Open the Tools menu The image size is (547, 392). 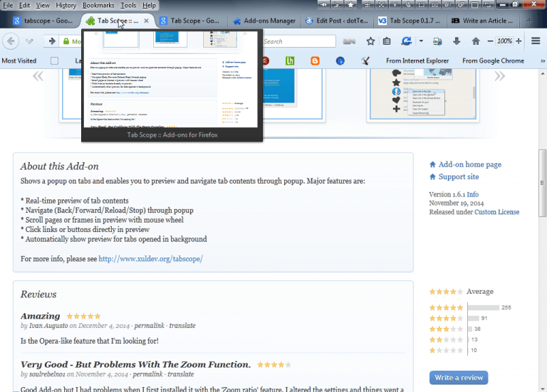click(128, 5)
